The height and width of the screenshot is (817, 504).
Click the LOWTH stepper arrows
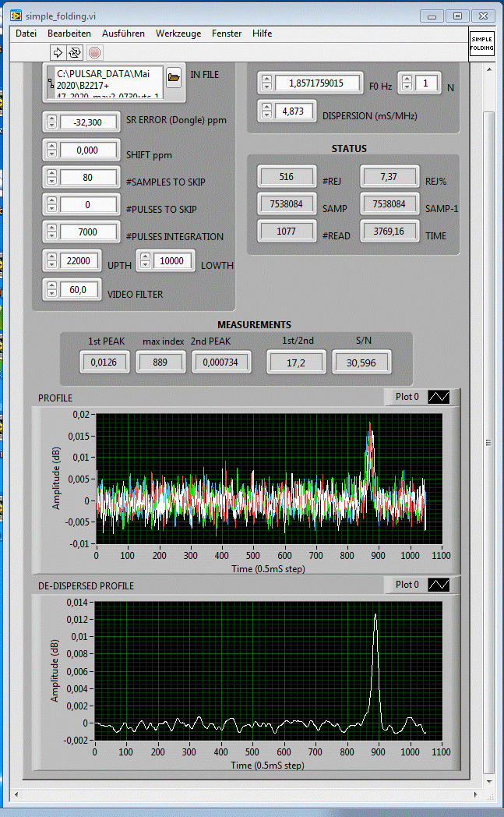(x=145, y=260)
